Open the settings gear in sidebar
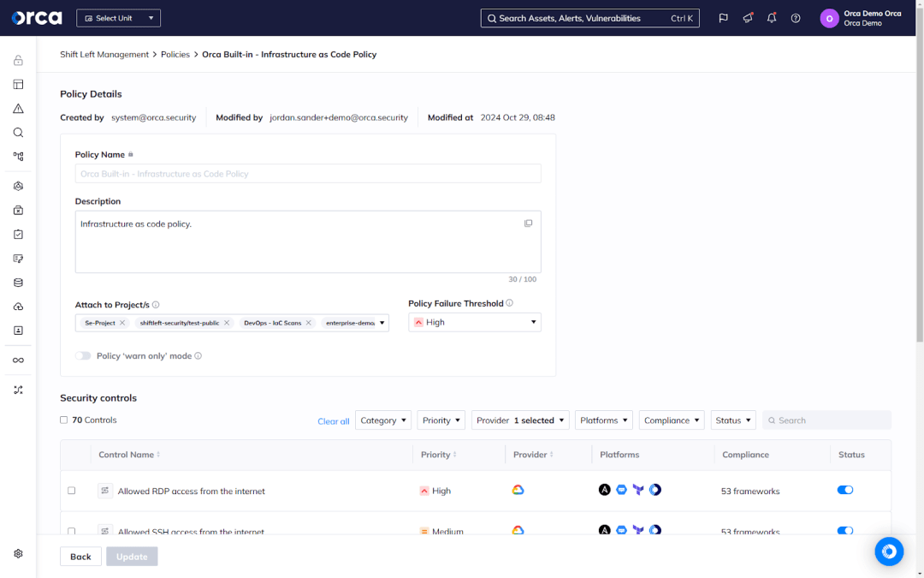Viewport: 924px width, 578px height. coord(18,554)
